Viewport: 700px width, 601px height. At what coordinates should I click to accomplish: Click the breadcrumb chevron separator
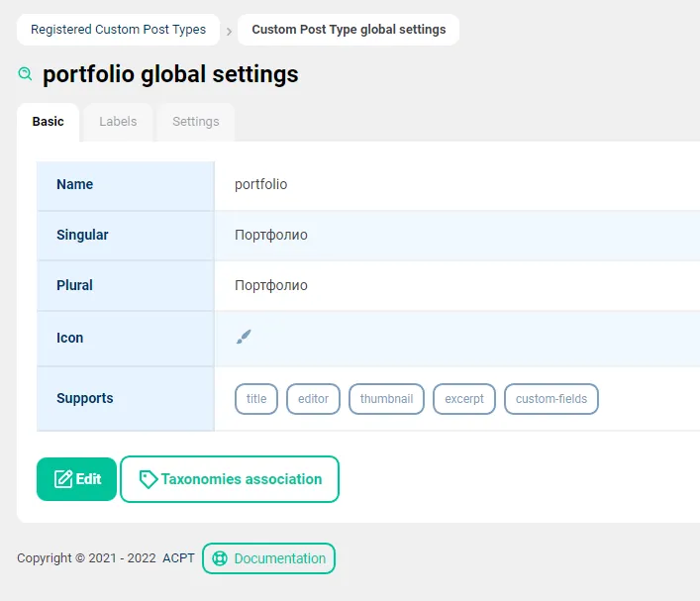click(229, 31)
